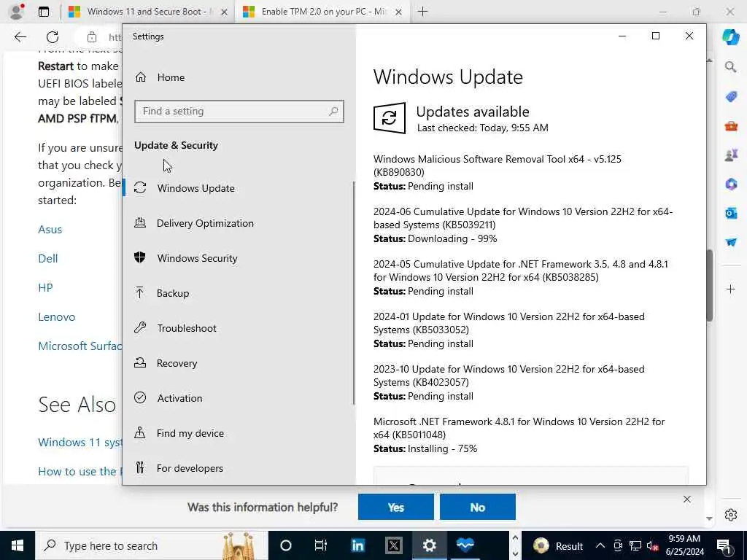Open Copilot in Edge sidebar

pyautogui.click(x=730, y=37)
